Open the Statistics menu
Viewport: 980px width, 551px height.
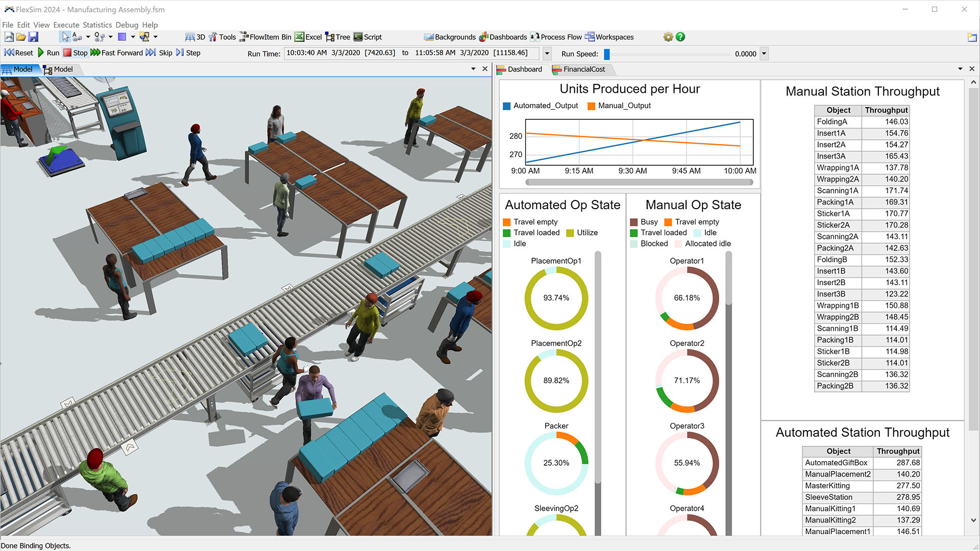pos(97,24)
